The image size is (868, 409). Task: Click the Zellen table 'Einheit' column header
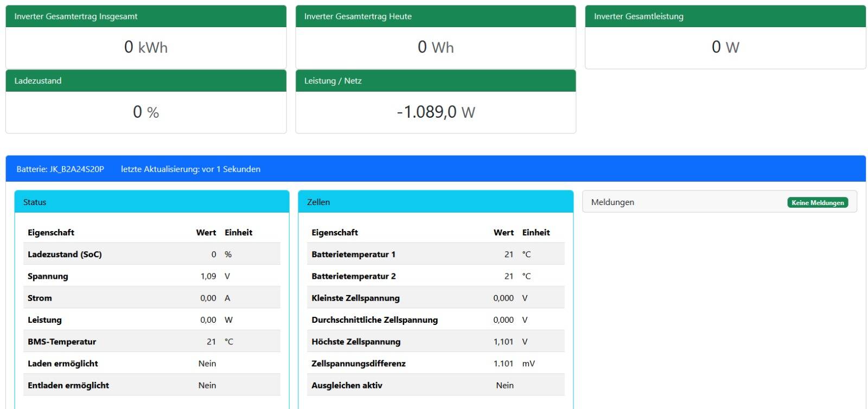click(536, 232)
